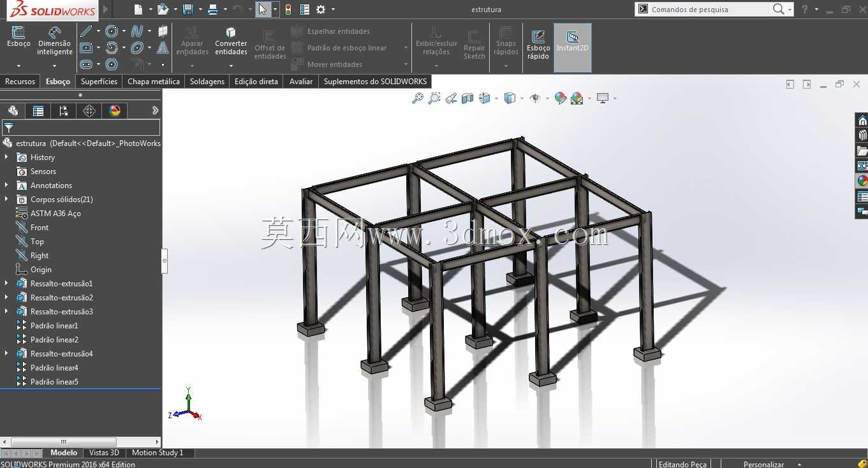Screen dimensions: 868x468
Task: Save the estrutura part file
Action: point(188,10)
